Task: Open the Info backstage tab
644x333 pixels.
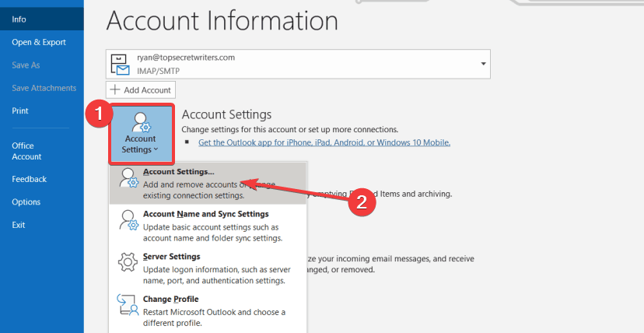Action: point(41,19)
